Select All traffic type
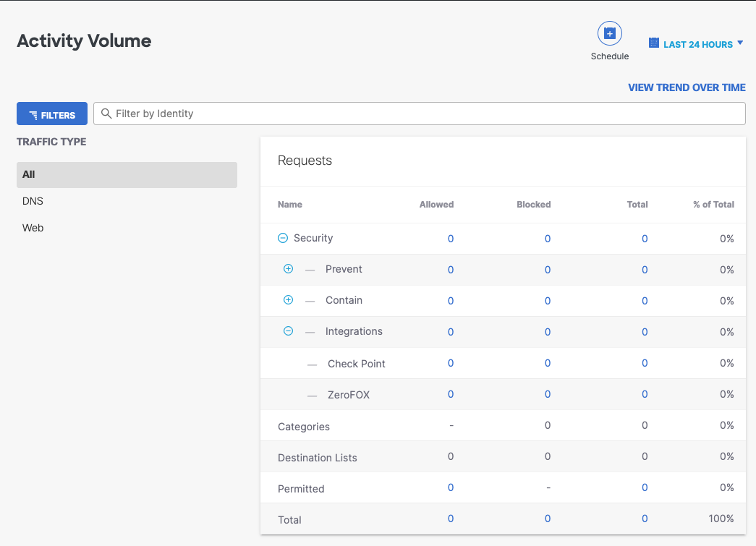The width and height of the screenshot is (756, 546). pyautogui.click(x=127, y=174)
